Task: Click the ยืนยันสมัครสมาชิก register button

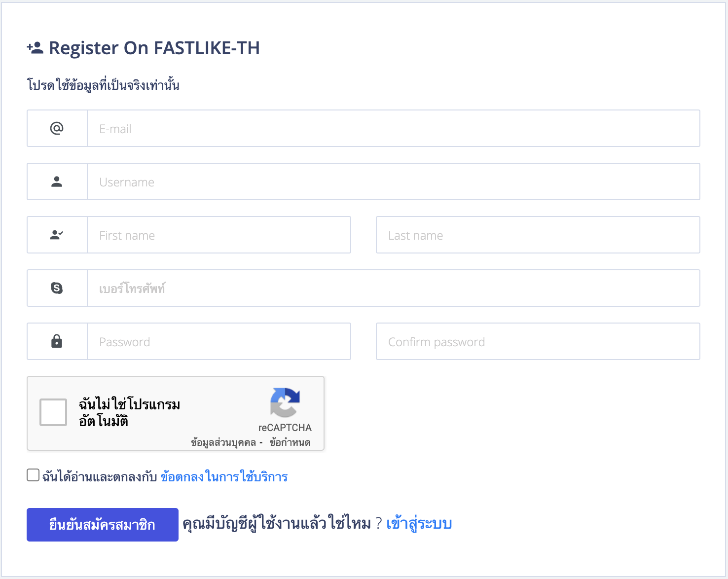Action: (x=103, y=525)
